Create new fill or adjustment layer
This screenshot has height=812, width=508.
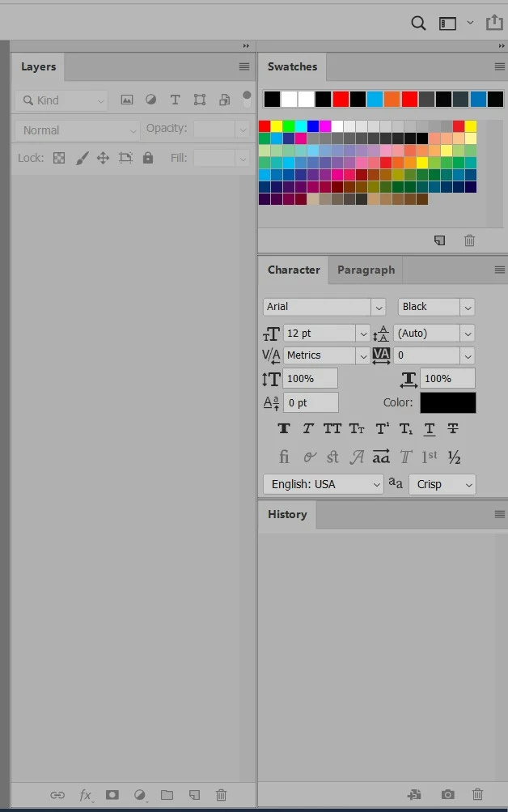click(x=140, y=795)
